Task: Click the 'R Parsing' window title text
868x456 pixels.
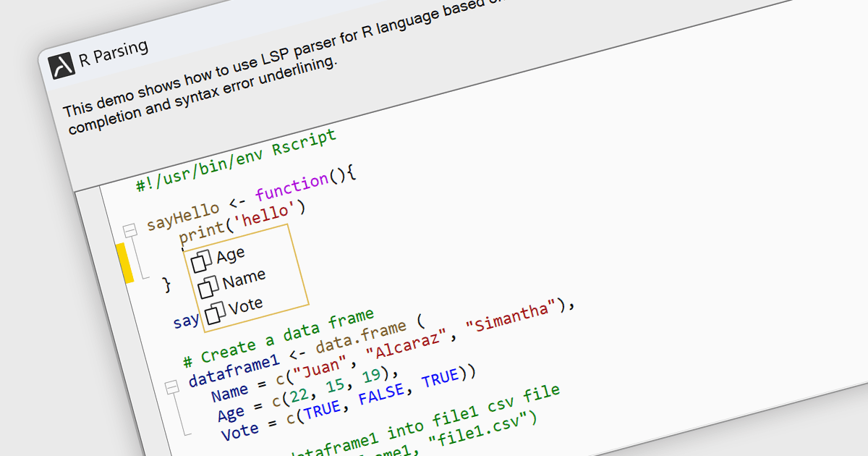Action: tap(113, 54)
